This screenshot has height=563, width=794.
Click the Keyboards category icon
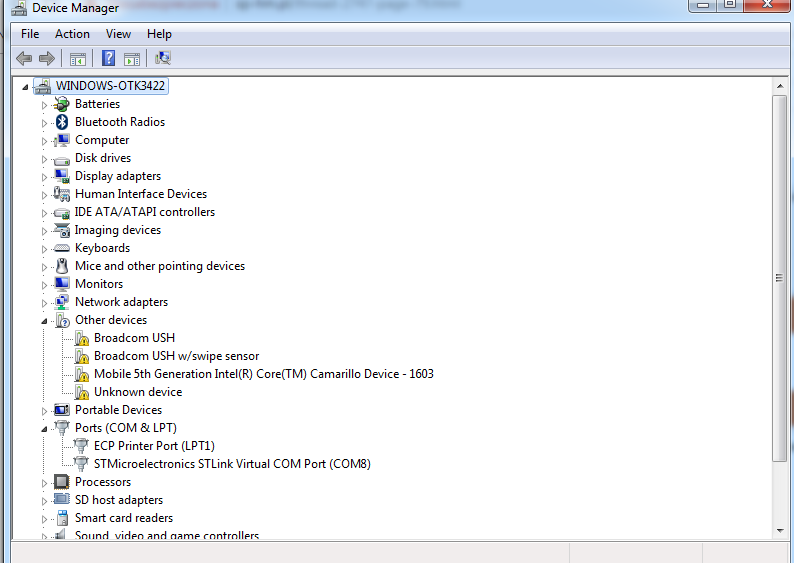(62, 248)
